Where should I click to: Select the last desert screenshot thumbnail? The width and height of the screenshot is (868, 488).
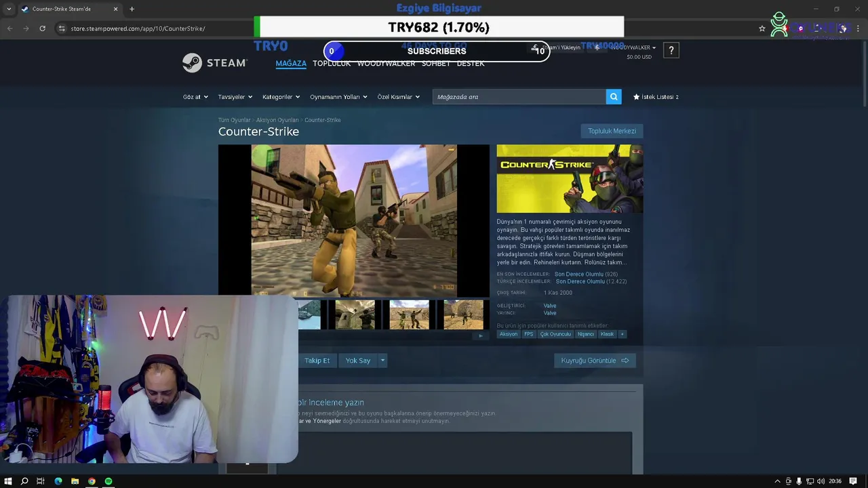(x=464, y=314)
